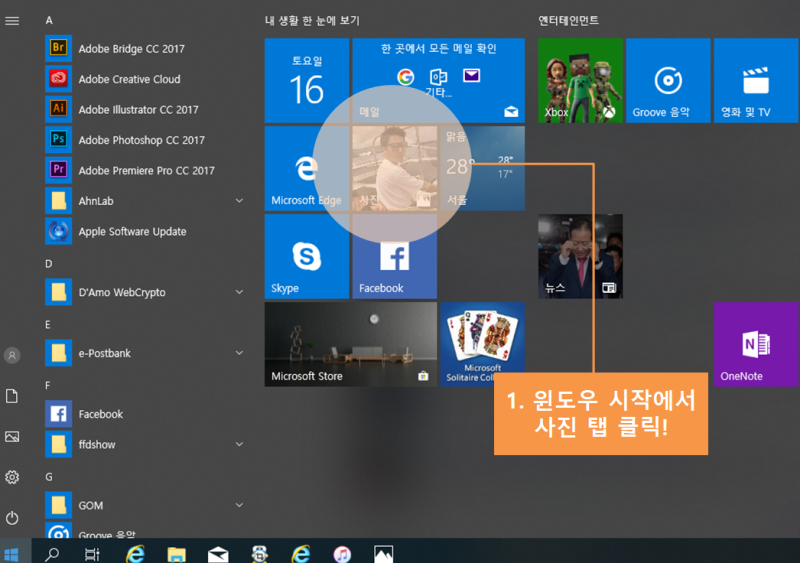Expand the ffdshow folder
This screenshot has width=800, height=563.
(239, 444)
